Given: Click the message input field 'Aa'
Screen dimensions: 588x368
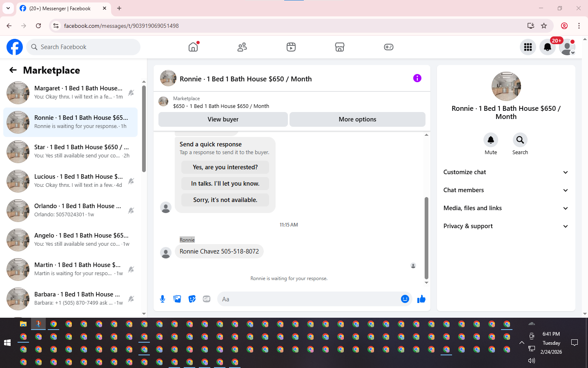Looking at the screenshot, I should pyautogui.click(x=308, y=299).
